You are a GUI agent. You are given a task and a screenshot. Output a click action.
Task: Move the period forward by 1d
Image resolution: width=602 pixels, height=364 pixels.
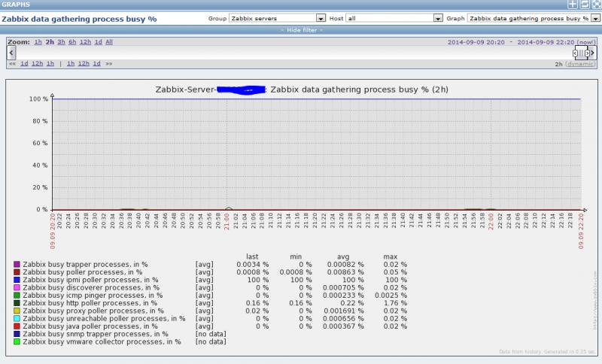97,63
